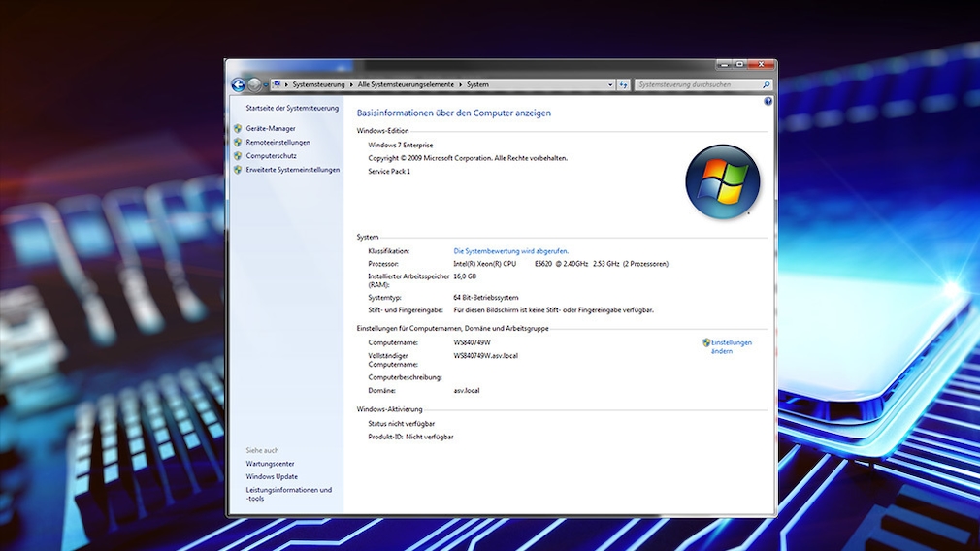
Task: Refresh the page with the refresh button
Action: [624, 85]
